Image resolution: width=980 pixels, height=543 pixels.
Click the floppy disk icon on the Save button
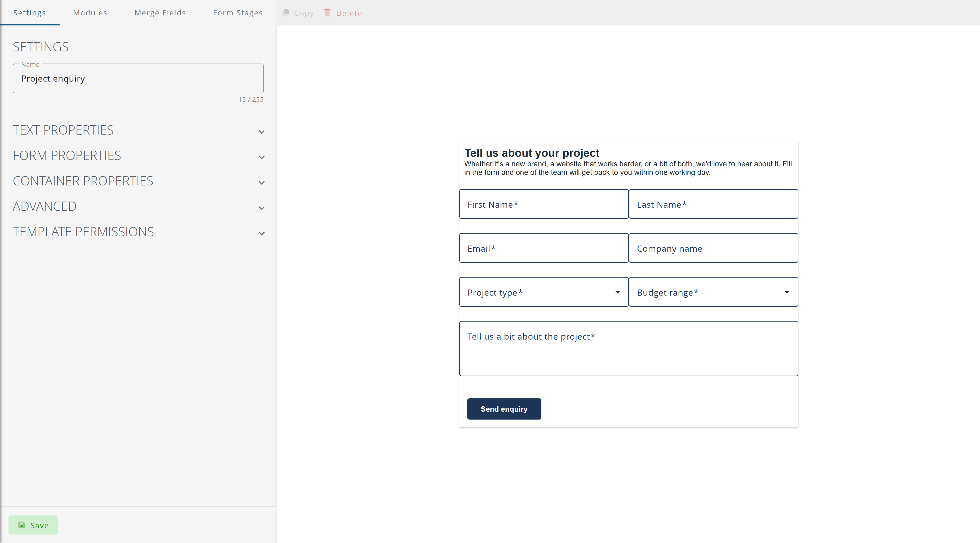point(22,525)
